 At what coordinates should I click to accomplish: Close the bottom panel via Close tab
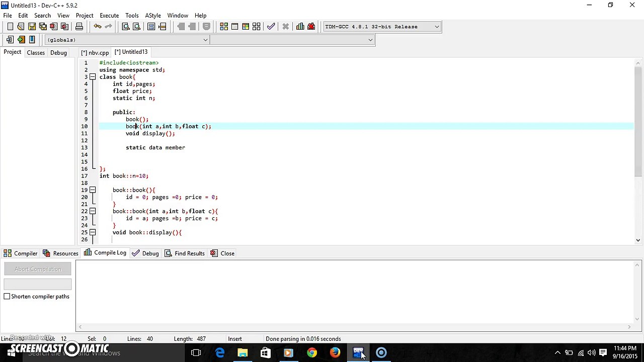[222, 253]
